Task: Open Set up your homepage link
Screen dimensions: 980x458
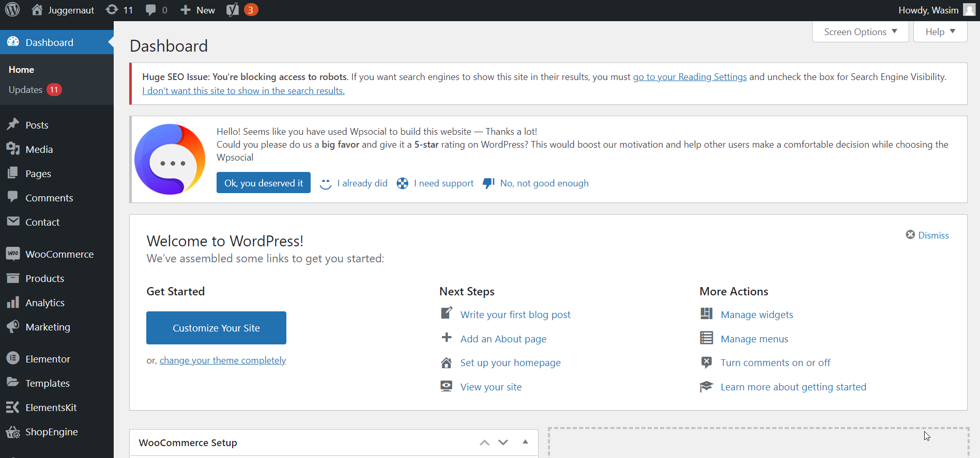Action: [x=511, y=362]
